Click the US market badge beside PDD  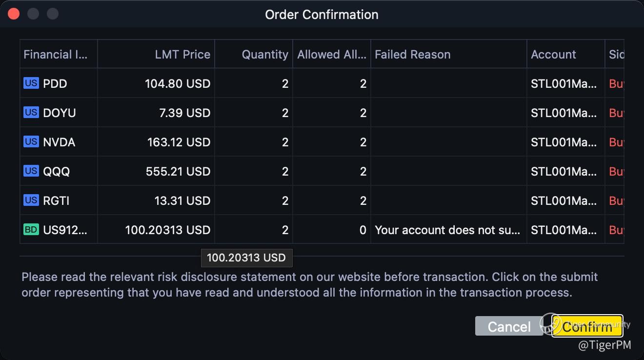tap(31, 83)
